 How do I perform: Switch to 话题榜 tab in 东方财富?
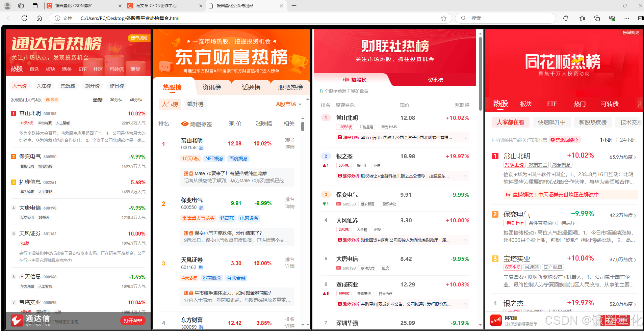point(251,87)
